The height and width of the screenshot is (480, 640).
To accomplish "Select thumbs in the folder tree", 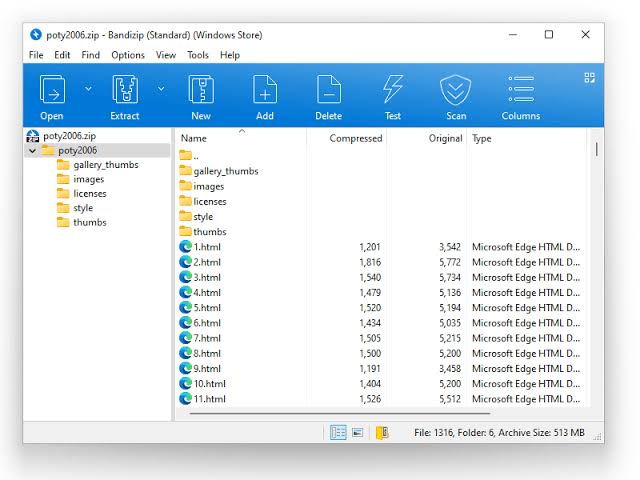I will tap(90, 222).
